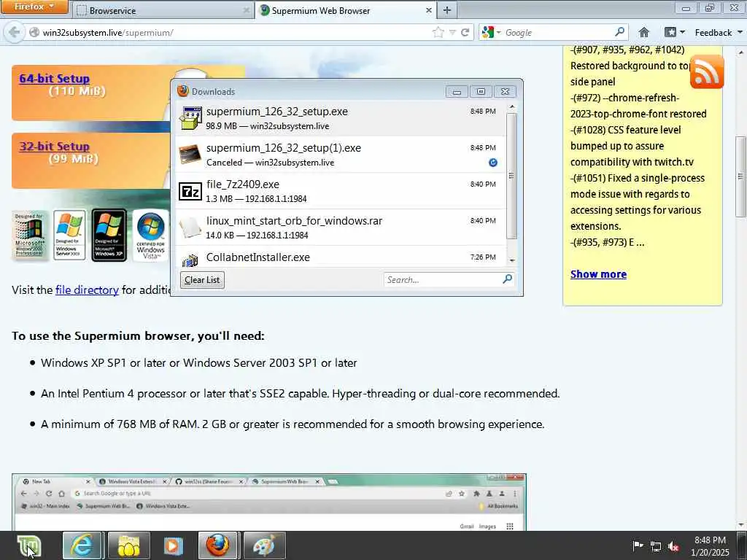747x560 pixels.
Task: Open the 64-bit Setup download link
Action: point(54,79)
